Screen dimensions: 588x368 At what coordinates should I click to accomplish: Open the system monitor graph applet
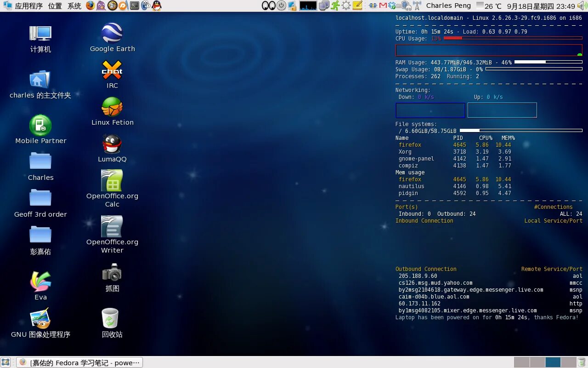[308, 6]
